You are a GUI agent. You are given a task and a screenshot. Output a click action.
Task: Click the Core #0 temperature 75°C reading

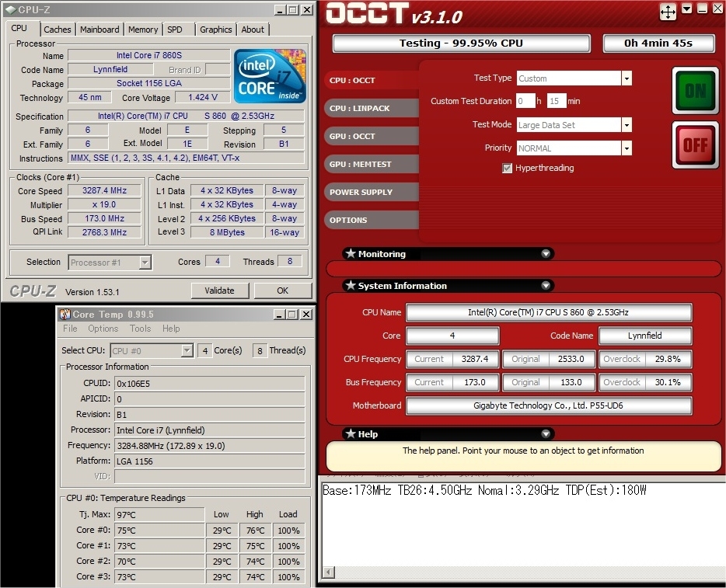pos(159,531)
